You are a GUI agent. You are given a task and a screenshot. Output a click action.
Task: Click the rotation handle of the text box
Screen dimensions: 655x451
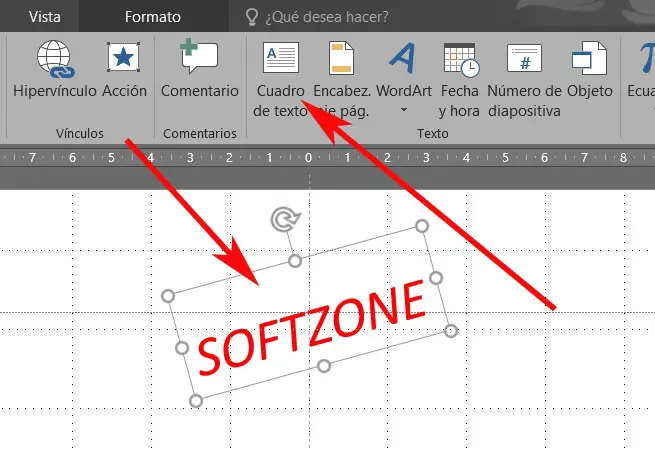tap(286, 220)
